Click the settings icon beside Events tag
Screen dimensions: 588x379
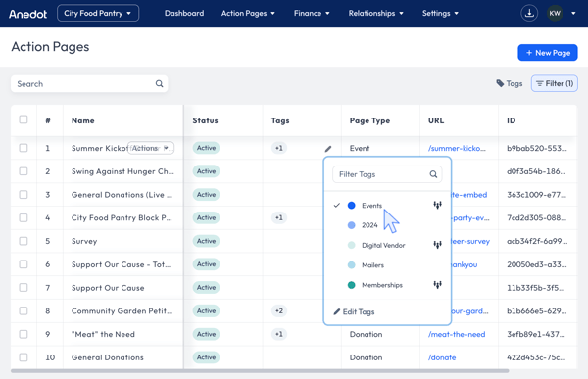tap(437, 205)
